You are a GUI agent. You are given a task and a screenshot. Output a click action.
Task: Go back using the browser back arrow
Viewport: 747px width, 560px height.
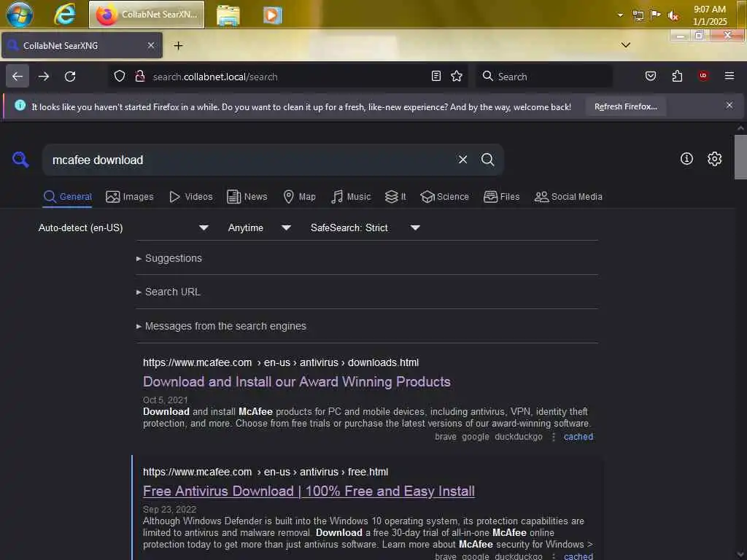(x=18, y=76)
